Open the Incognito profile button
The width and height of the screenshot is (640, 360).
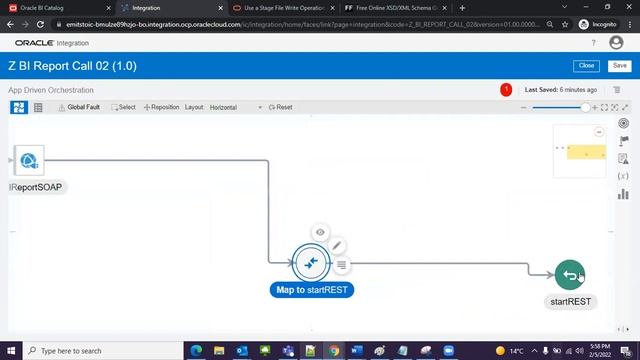coord(598,24)
